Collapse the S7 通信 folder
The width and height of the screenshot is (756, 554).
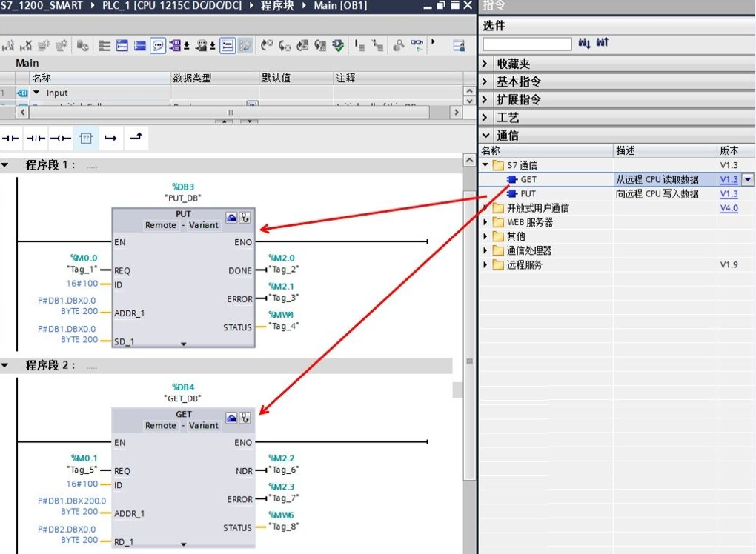(485, 164)
